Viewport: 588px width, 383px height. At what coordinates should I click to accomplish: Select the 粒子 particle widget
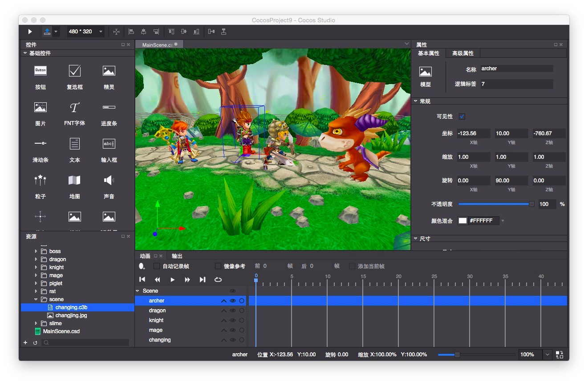(x=41, y=186)
